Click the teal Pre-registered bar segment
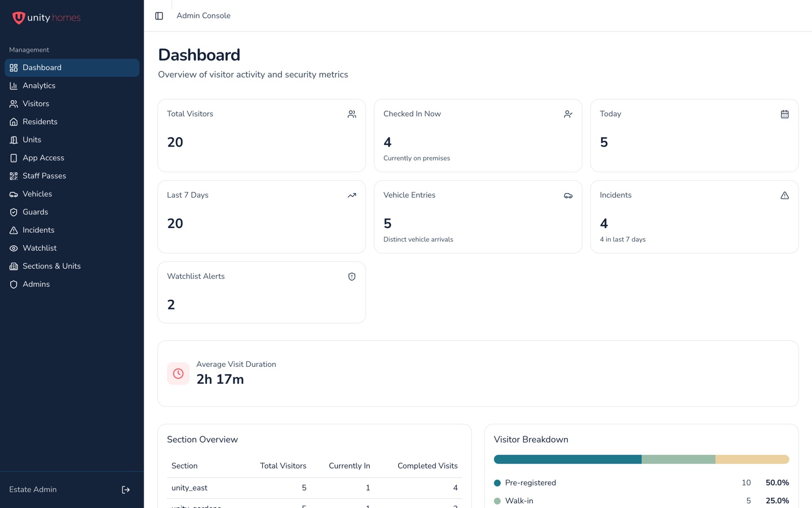The width and height of the screenshot is (812, 508). tap(568, 459)
